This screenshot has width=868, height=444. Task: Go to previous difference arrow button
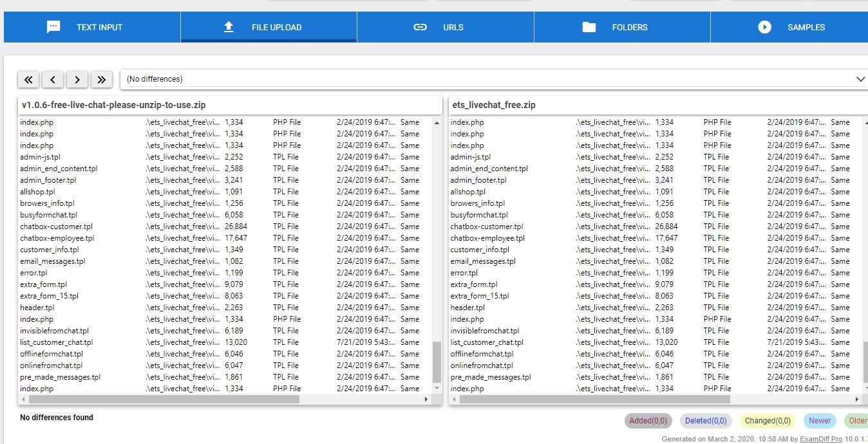(53, 80)
